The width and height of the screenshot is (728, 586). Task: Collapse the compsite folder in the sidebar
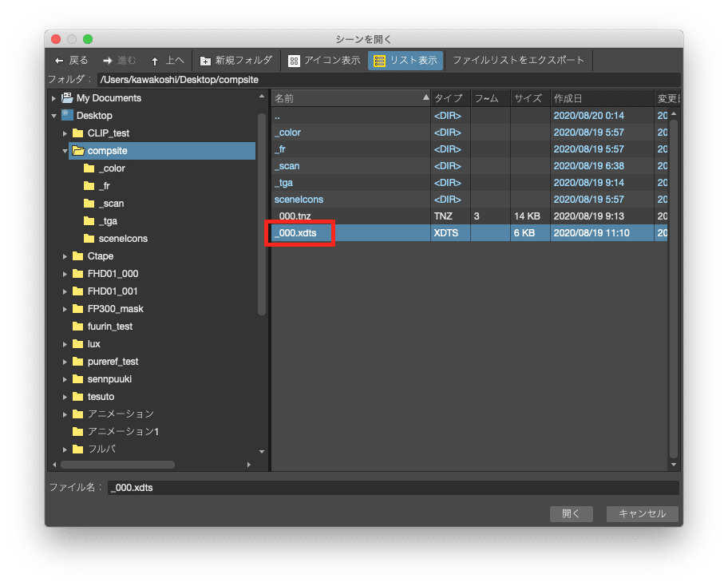[65, 150]
